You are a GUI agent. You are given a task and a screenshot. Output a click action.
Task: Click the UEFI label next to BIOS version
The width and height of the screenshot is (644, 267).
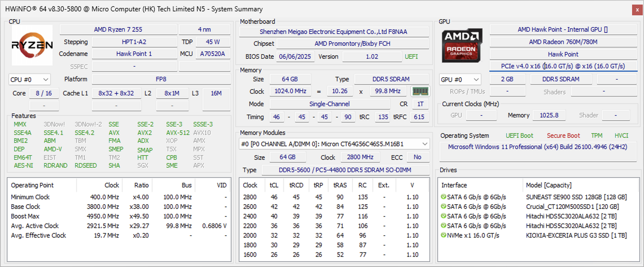point(411,57)
